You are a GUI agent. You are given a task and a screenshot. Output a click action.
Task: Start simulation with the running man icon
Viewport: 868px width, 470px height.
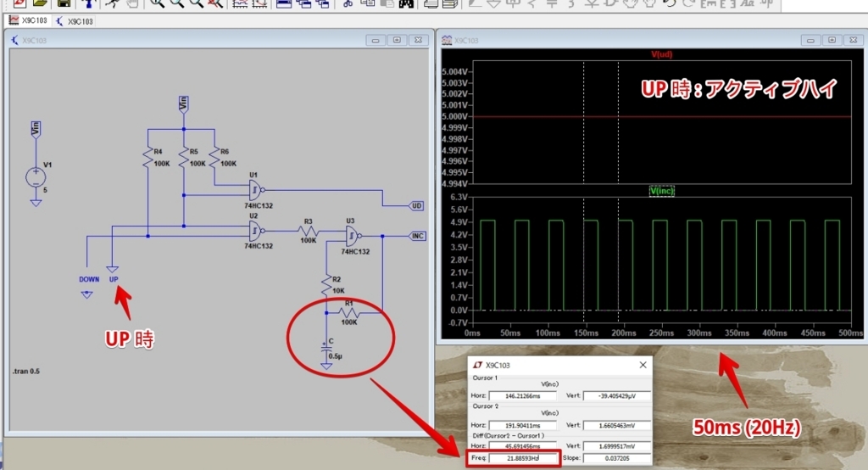(113, 3)
